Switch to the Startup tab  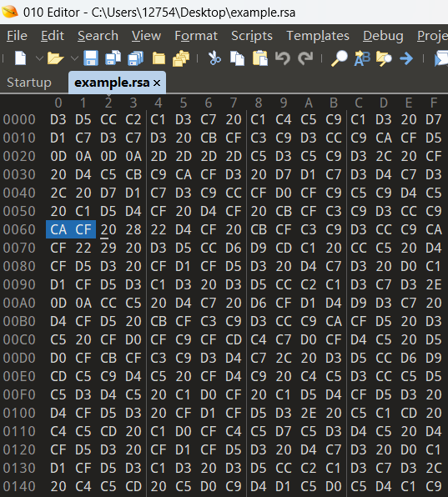point(29,83)
